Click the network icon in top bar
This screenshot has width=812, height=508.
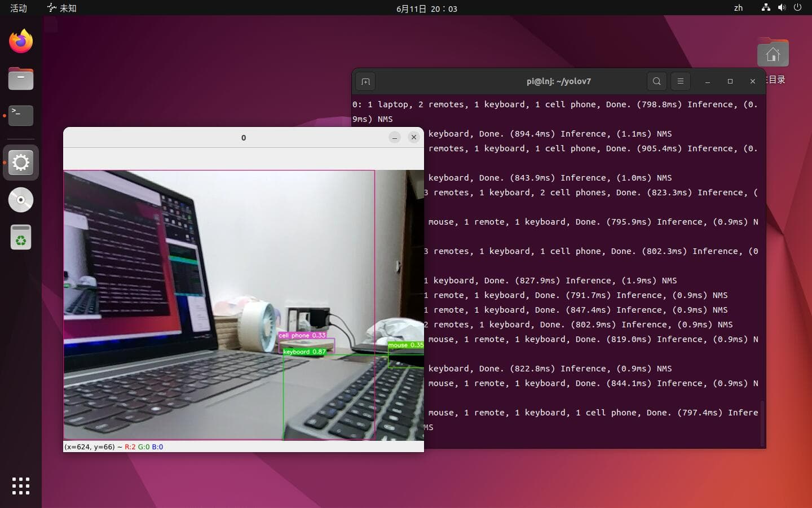point(766,8)
